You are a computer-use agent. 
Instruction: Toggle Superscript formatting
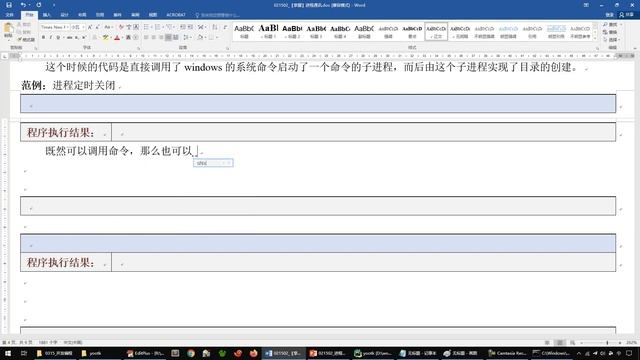click(84, 38)
